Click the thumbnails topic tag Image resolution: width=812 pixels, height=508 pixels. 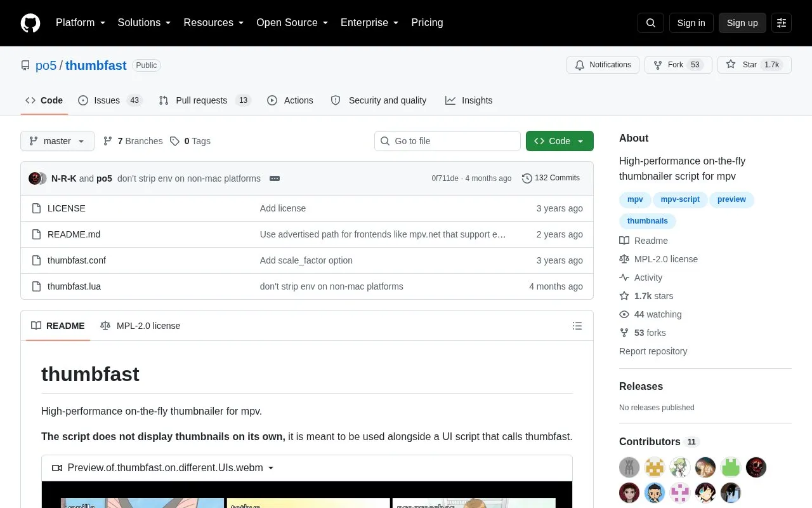click(x=648, y=221)
